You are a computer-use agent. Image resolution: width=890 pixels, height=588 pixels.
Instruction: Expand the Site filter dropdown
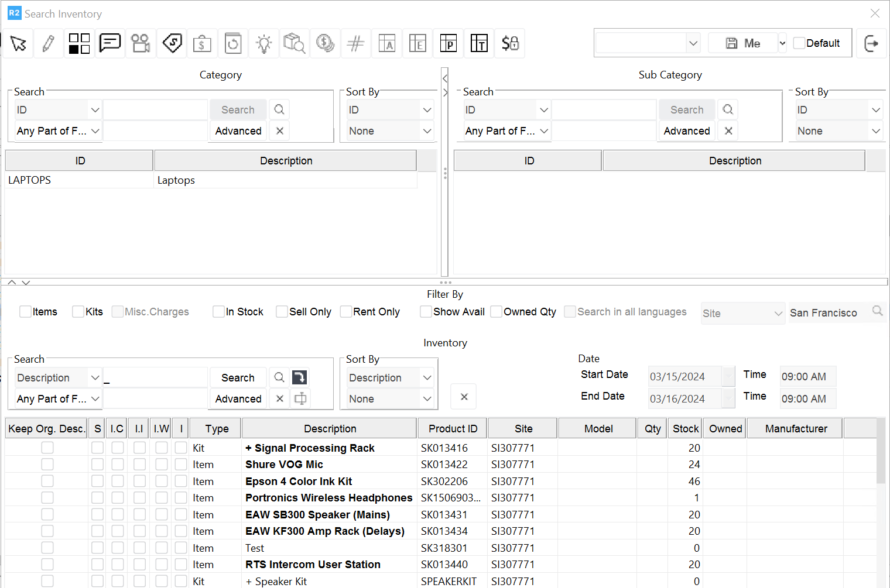[742, 314]
